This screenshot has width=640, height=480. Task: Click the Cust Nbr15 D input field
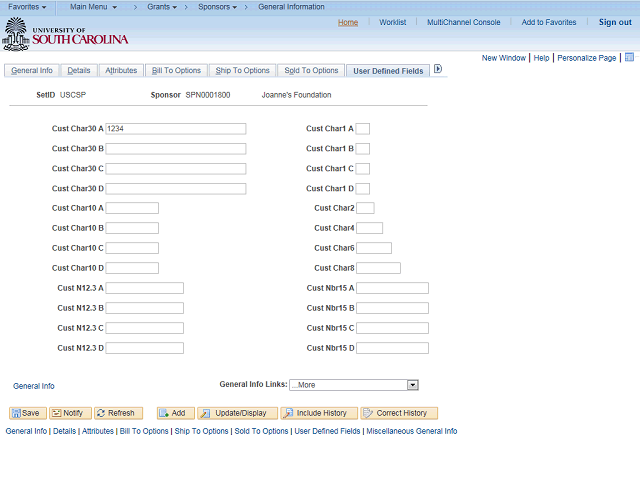coord(392,348)
